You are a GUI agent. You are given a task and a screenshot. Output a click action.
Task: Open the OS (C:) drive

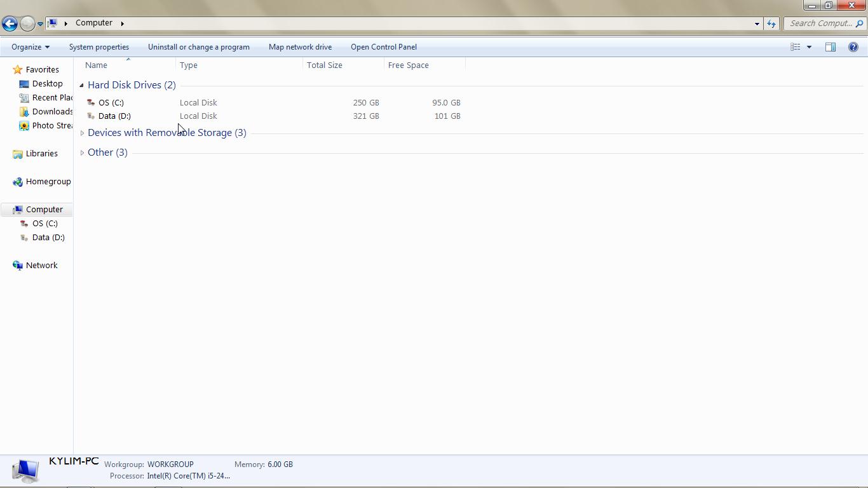pyautogui.click(x=111, y=102)
